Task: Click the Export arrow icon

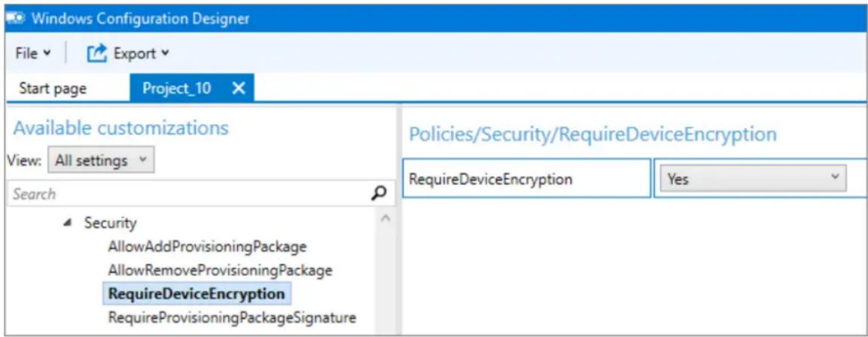Action: [97, 53]
